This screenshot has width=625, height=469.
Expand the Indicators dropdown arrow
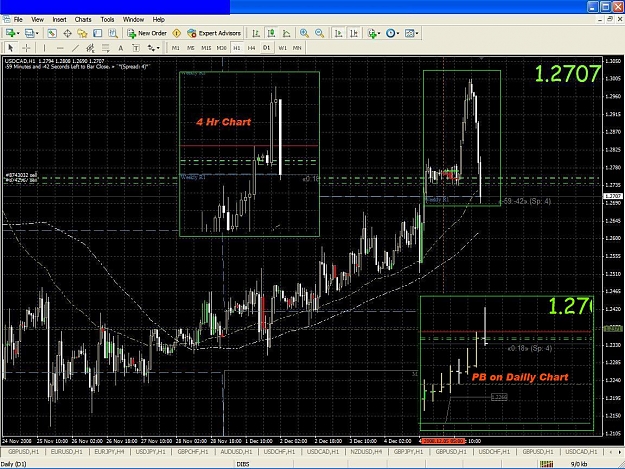379,33
